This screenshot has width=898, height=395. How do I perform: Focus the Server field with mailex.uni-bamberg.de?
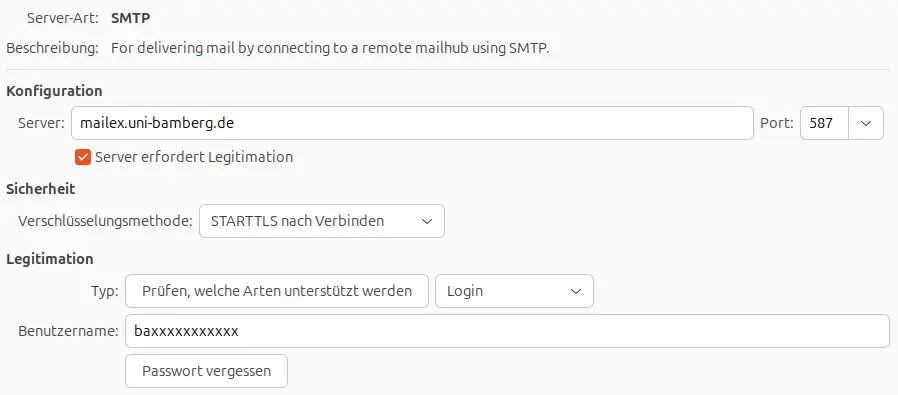click(412, 123)
